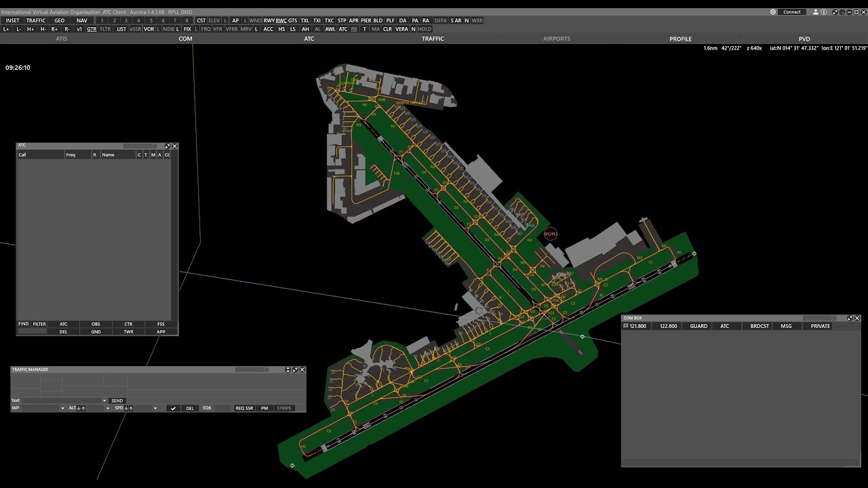
Task: Pop out the COM BOX panel
Action: pyautogui.click(x=850, y=318)
